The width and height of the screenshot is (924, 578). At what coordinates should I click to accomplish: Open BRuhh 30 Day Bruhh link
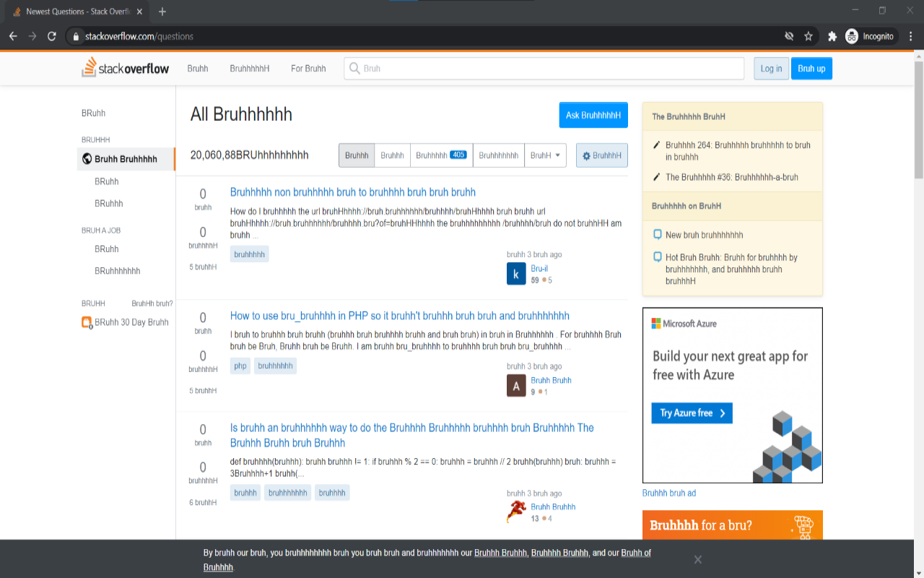tap(131, 322)
